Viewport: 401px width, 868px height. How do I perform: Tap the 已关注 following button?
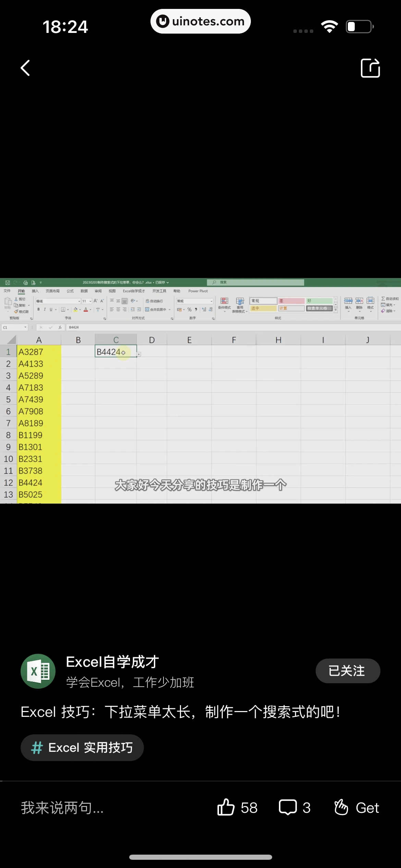click(348, 671)
